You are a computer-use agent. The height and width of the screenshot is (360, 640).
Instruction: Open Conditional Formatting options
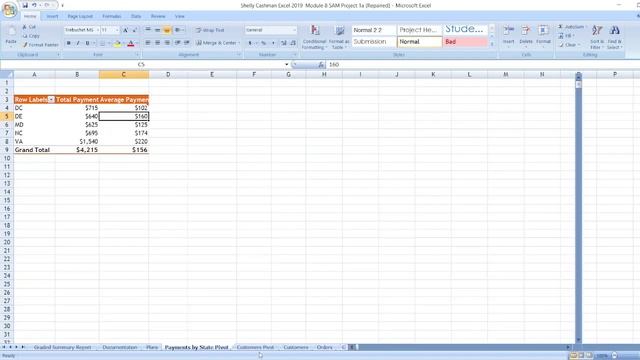314,37
